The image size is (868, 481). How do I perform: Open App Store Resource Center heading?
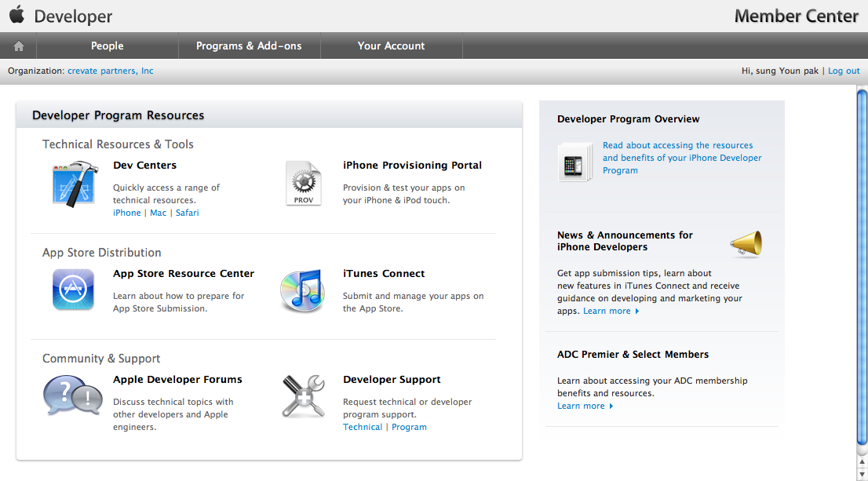tap(184, 273)
